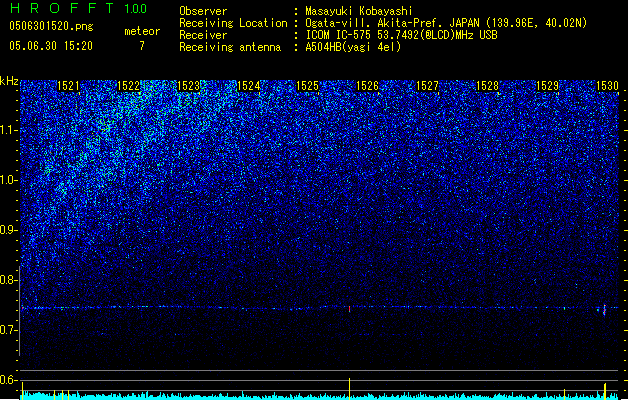Image resolution: width=629 pixels, height=400 pixels.
Task: Click the 1.1 kHz frequency tick label
Action: coord(8,130)
